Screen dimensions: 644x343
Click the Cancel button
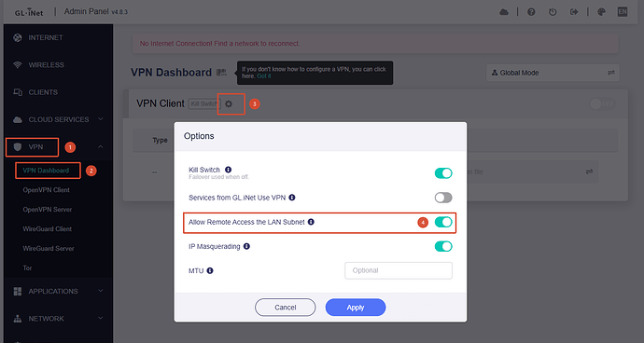point(285,308)
